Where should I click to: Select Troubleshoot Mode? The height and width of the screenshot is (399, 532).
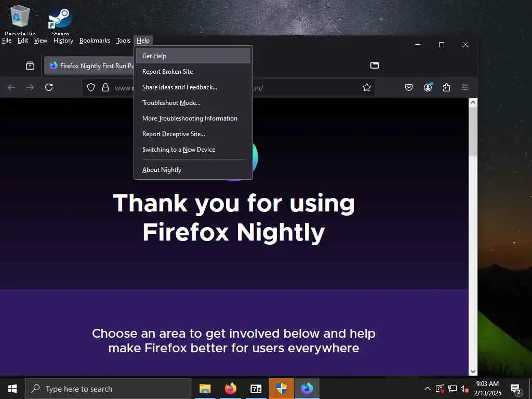pos(193,102)
